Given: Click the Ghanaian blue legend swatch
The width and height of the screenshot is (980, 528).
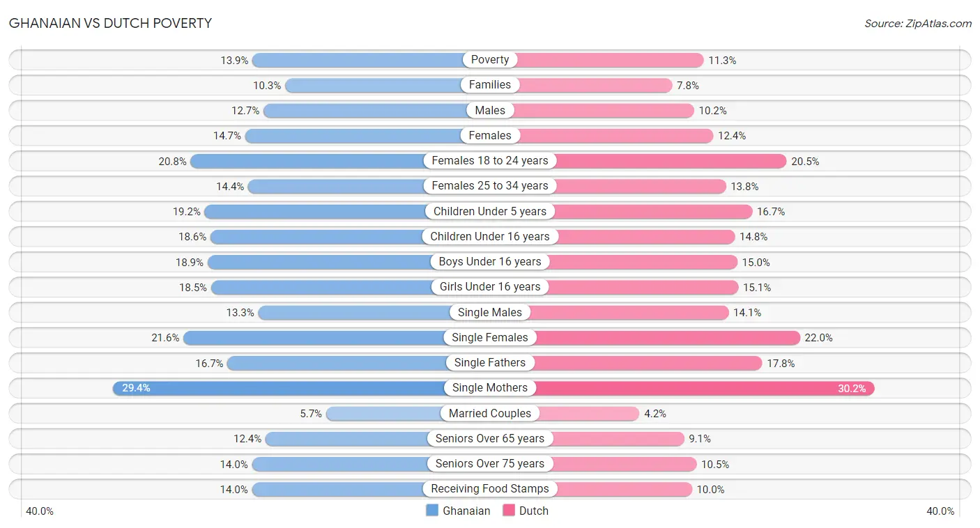Looking at the screenshot, I should (x=432, y=511).
